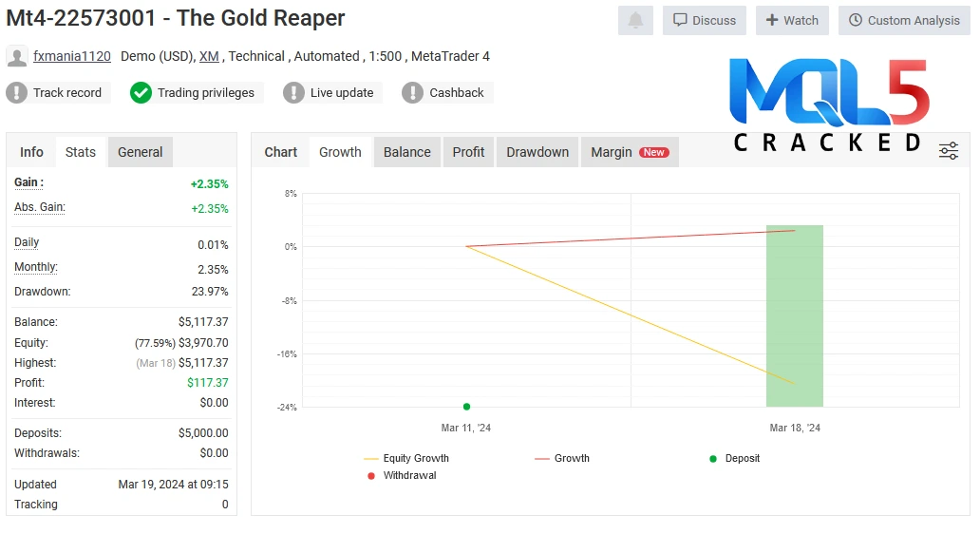Click the Gain label
Viewport: 980px width, 534px height.
pyautogui.click(x=28, y=182)
